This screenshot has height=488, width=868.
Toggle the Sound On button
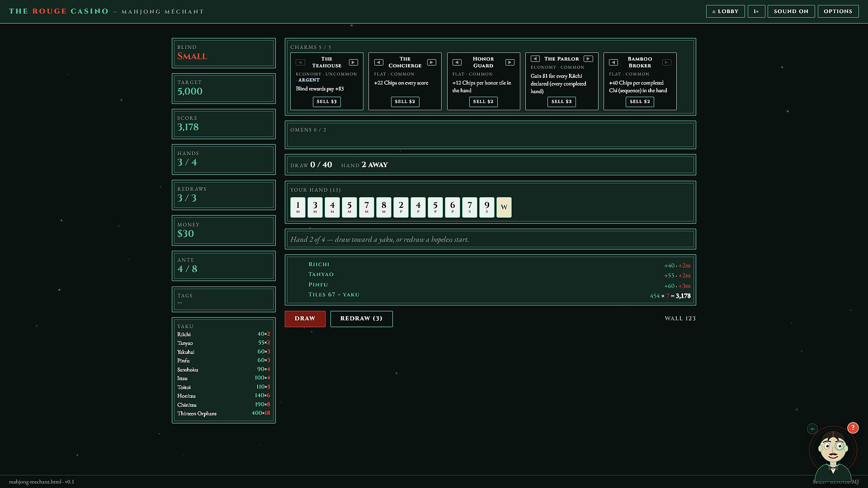[791, 11]
